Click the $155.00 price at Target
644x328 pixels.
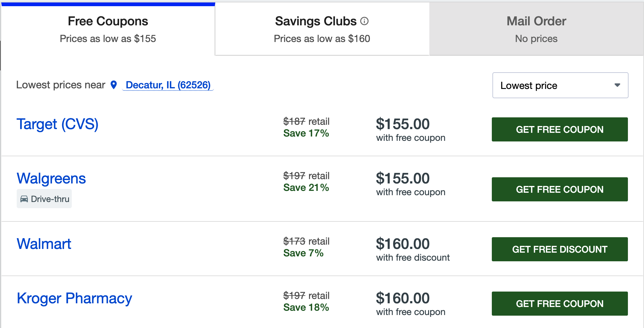(x=403, y=124)
